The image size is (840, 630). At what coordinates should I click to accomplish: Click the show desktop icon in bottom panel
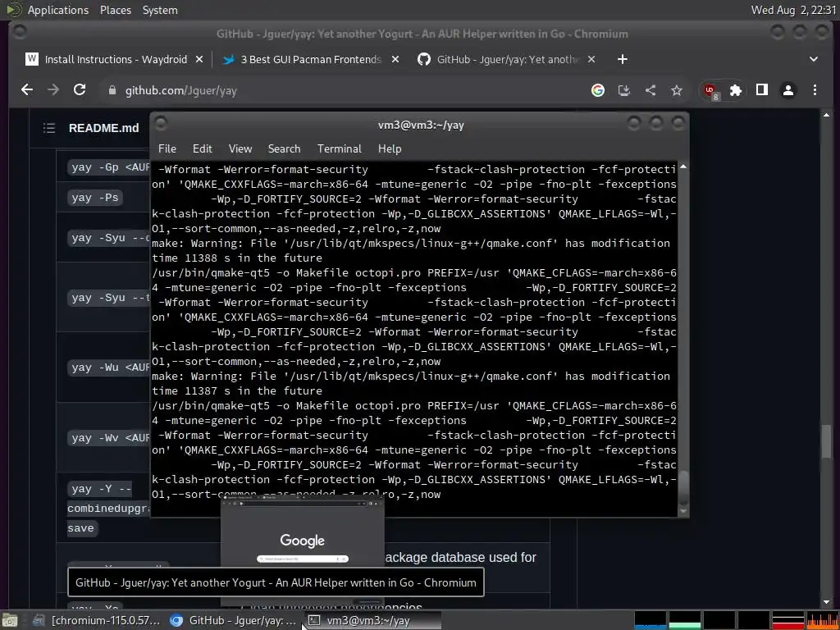click(x=10, y=620)
